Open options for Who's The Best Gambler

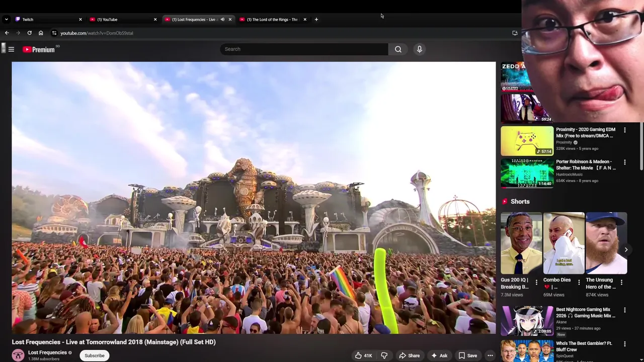tap(624, 344)
